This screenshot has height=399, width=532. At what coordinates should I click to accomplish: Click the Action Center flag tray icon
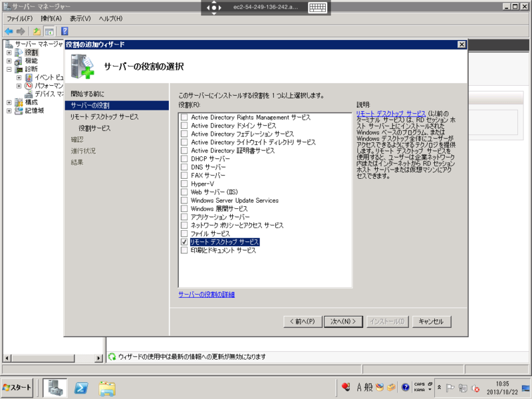(450, 388)
